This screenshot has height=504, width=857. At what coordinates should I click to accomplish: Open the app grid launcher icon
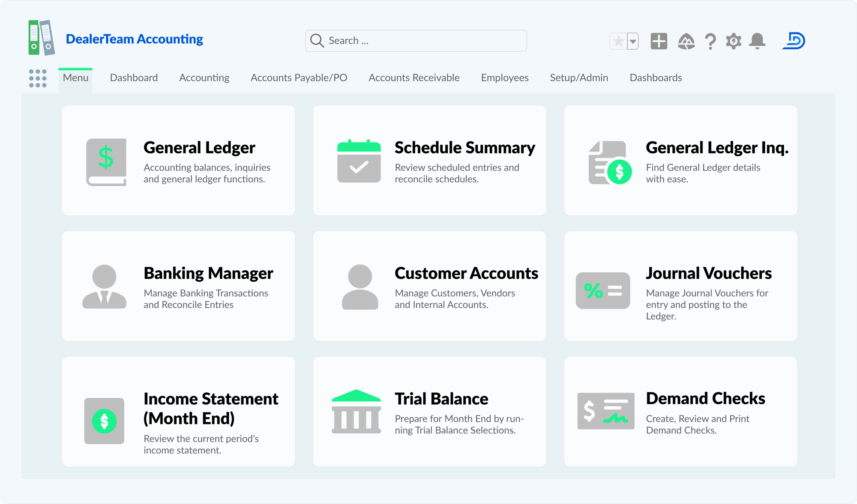pos(38,78)
